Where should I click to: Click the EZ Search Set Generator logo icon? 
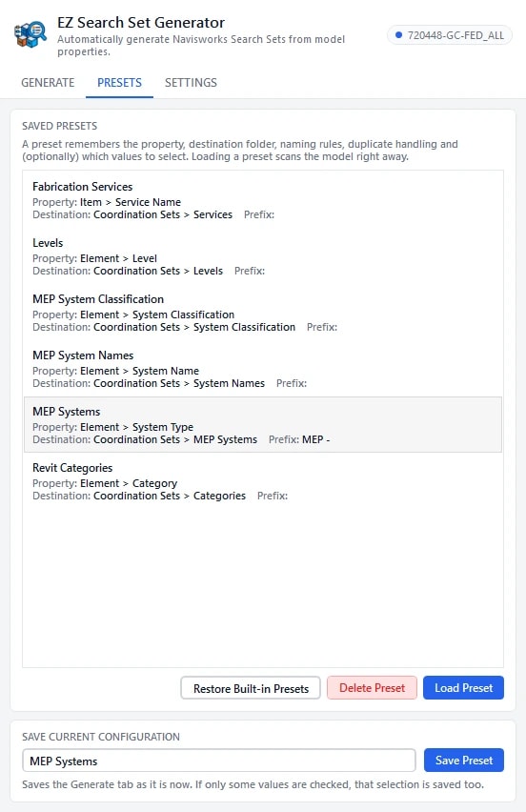click(x=30, y=35)
